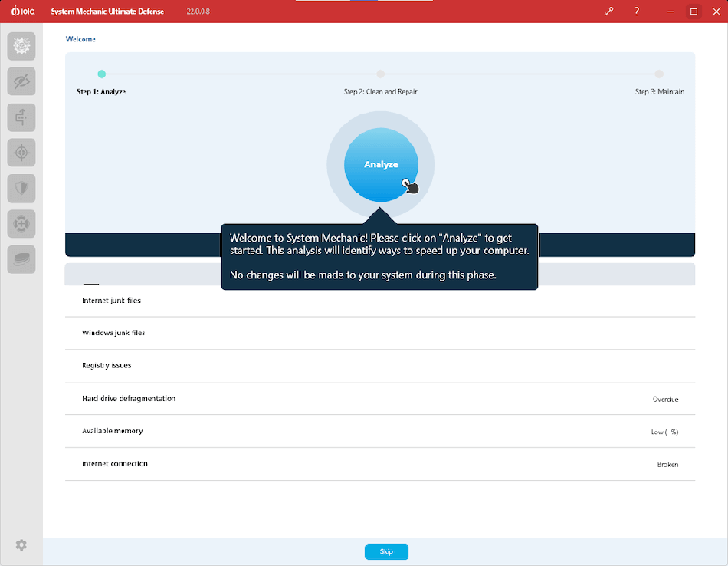Open the disk eraser icon in sidebar
The height and width of the screenshot is (566, 728).
pyautogui.click(x=21, y=259)
